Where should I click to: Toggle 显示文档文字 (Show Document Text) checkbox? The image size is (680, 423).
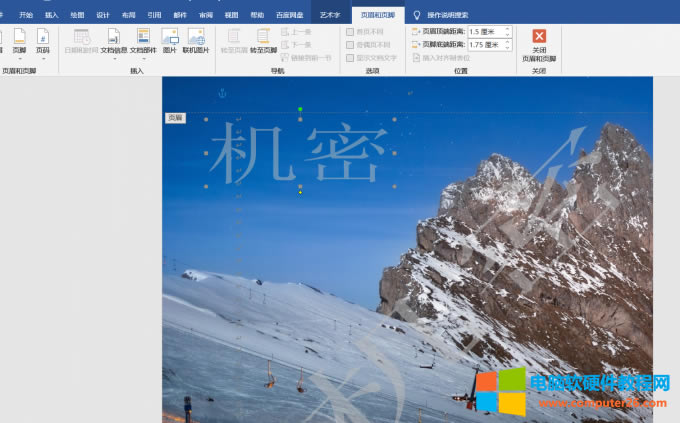pyautogui.click(x=349, y=57)
